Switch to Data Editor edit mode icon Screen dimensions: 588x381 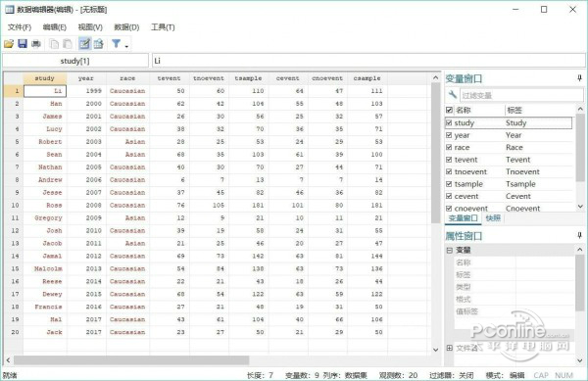point(84,44)
